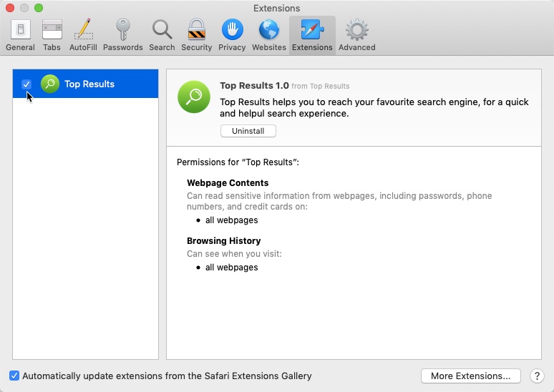
Task: Click the green Top Results list icon
Action: click(50, 84)
